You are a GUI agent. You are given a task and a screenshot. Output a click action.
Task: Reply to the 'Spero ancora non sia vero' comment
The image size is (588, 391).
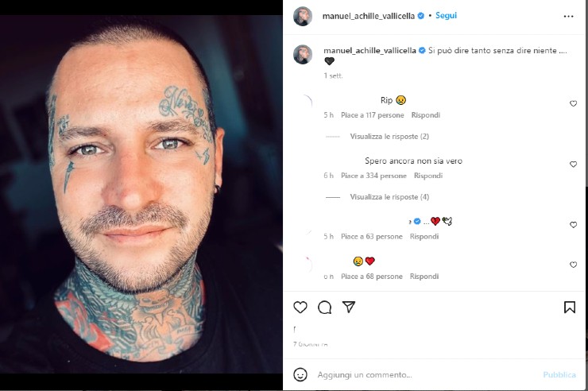coord(428,176)
